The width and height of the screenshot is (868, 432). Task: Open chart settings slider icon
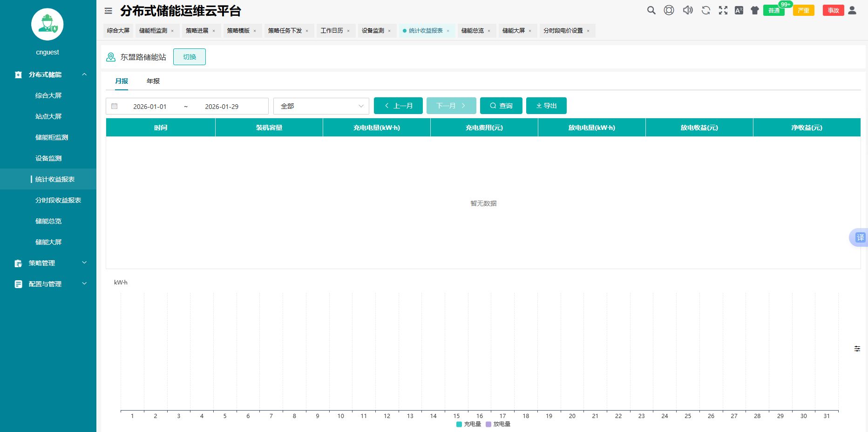click(x=857, y=349)
